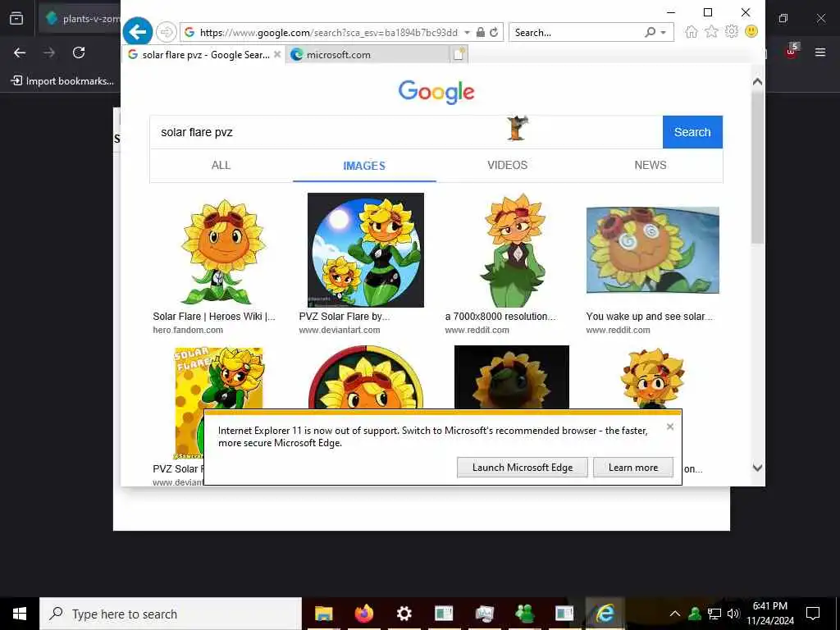Open the dizzy-eyed Solar Flare reddit thumbnail
840x630 pixels.
click(652, 250)
